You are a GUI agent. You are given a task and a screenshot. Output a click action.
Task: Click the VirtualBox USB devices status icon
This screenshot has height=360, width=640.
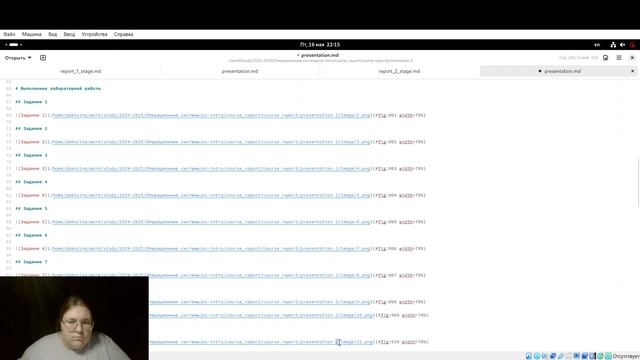pos(561,356)
